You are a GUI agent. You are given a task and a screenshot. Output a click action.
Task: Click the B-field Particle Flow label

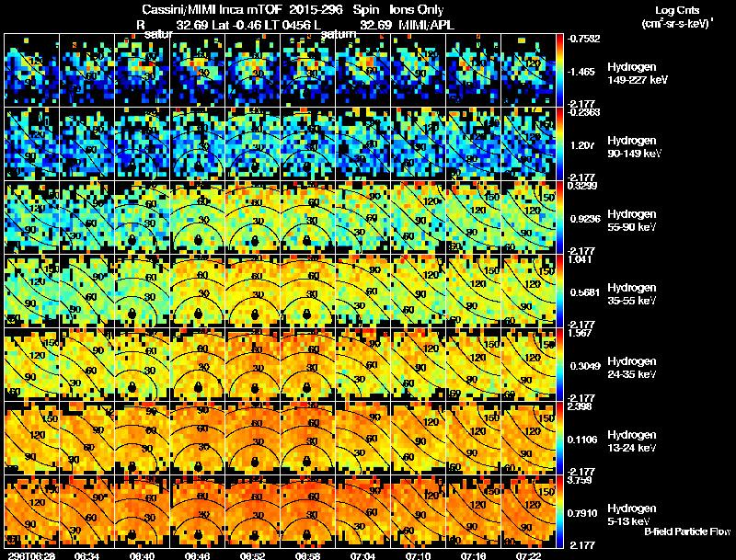(x=687, y=531)
